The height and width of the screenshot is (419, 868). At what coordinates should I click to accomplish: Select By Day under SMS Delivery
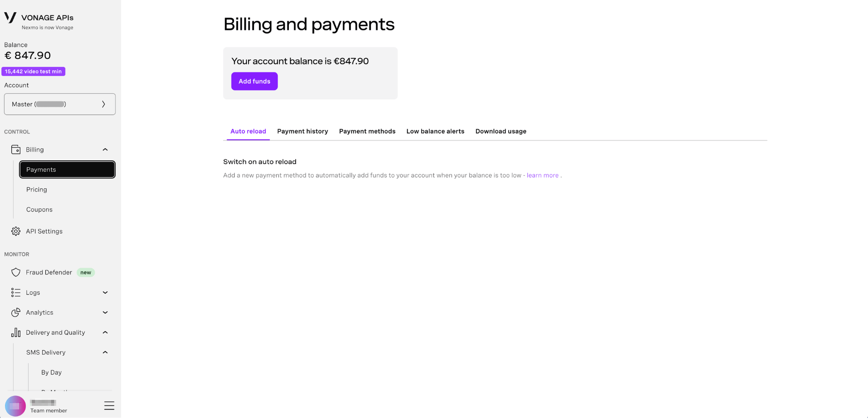coord(52,372)
